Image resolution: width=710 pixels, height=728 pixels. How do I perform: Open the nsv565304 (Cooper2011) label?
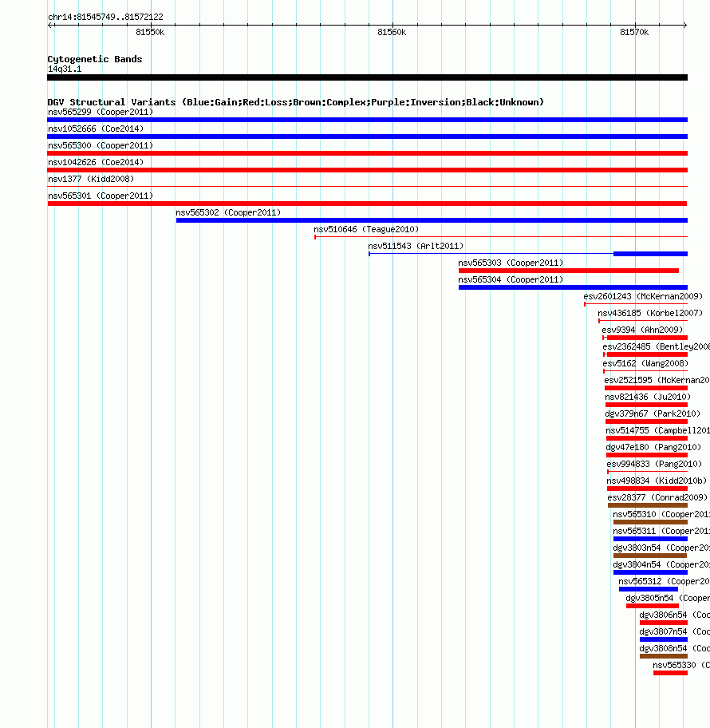point(511,279)
